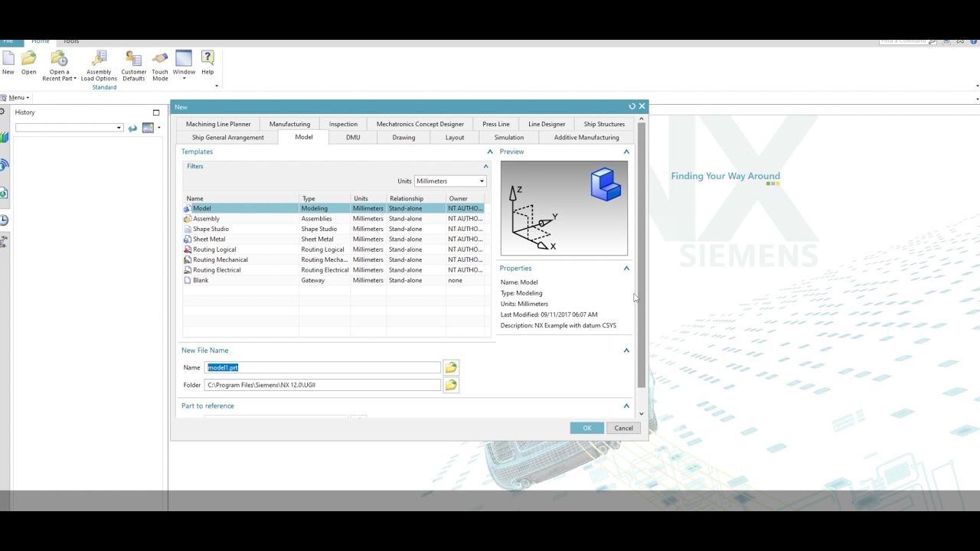The height and width of the screenshot is (551, 980).
Task: Select the Blank template icon
Action: click(x=188, y=280)
